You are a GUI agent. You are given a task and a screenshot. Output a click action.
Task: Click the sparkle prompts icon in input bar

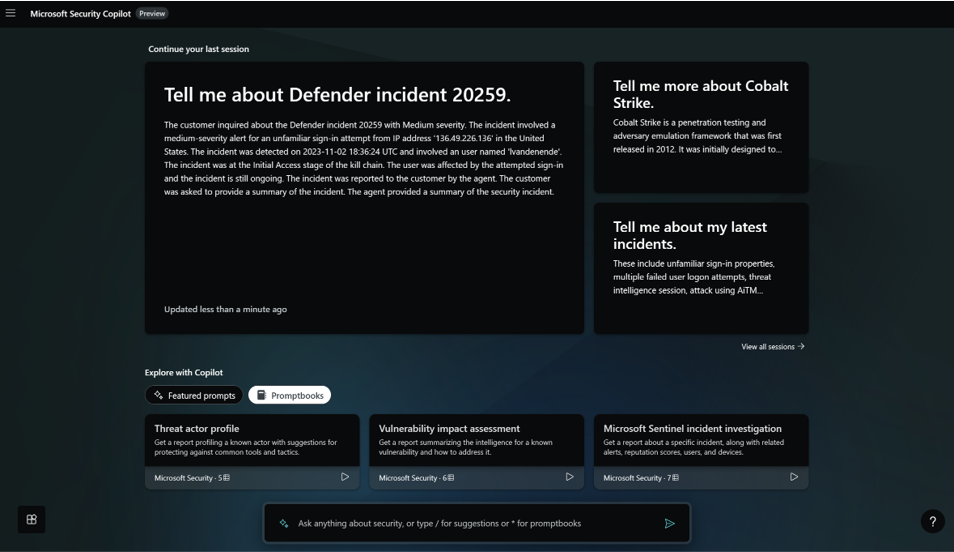coord(284,523)
